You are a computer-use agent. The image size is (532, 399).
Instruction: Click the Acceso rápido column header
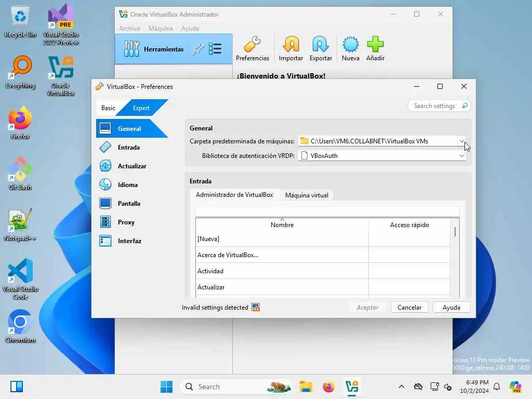pyautogui.click(x=409, y=224)
